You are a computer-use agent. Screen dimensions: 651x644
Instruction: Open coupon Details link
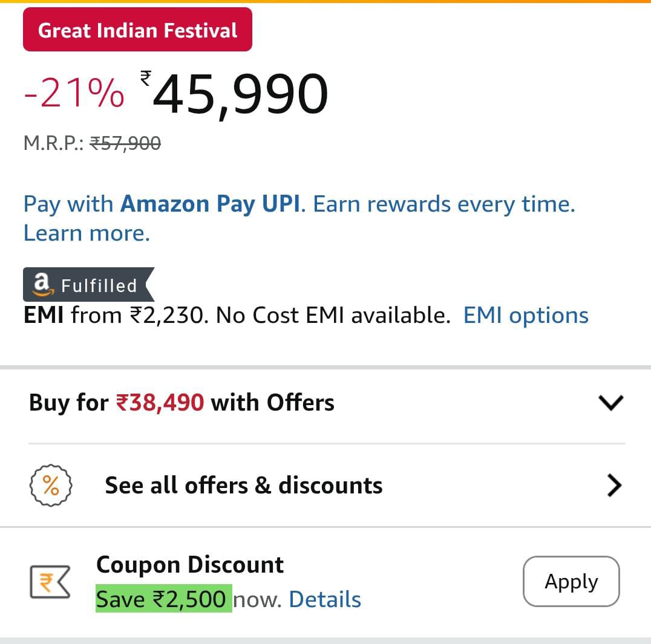[325, 599]
